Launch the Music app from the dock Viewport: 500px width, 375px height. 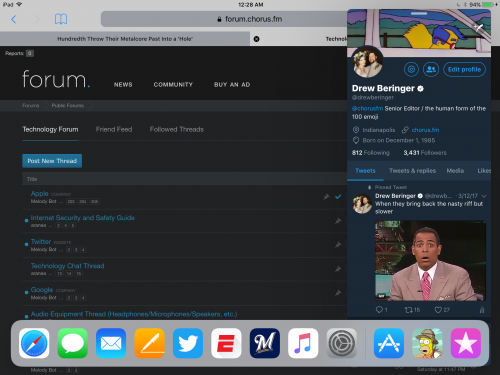pos(303,343)
